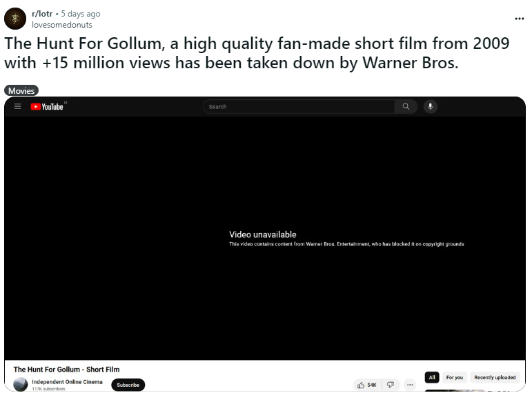The height and width of the screenshot is (402, 532).
Task: Open lovesomedonuts user profile
Action: pyautogui.click(x=61, y=25)
